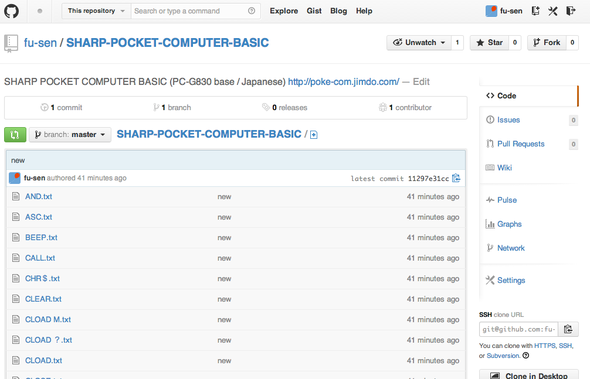
Task: Copy latest commit SHA clipboard icon
Action: pos(456,178)
